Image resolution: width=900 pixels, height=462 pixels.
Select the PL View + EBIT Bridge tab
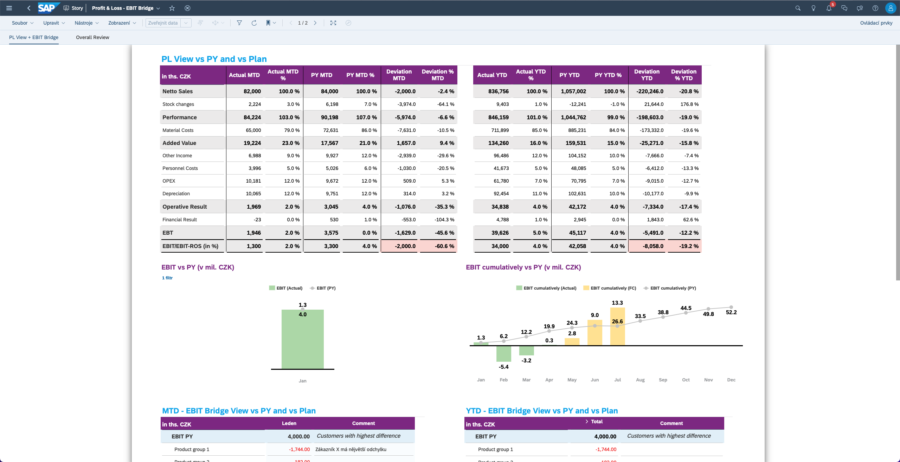click(x=34, y=36)
